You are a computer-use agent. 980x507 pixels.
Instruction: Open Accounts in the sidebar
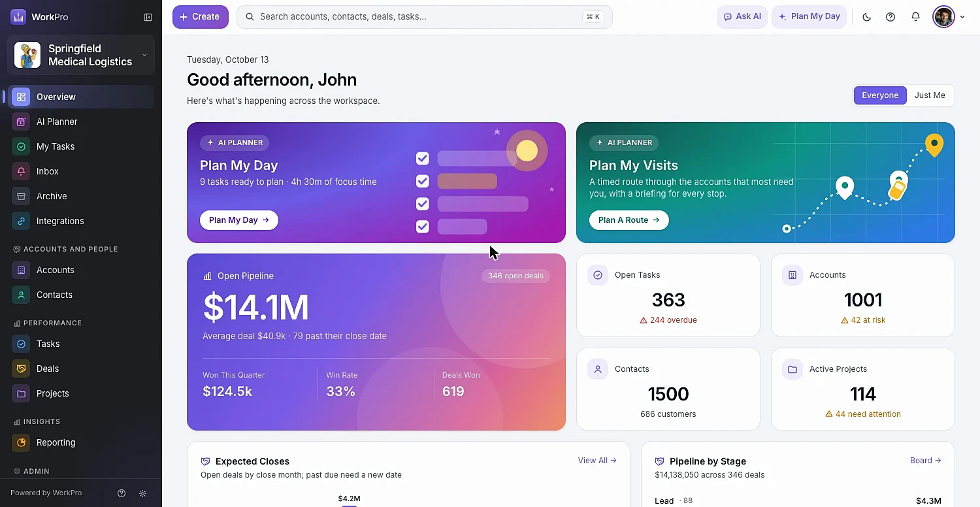click(x=81, y=270)
